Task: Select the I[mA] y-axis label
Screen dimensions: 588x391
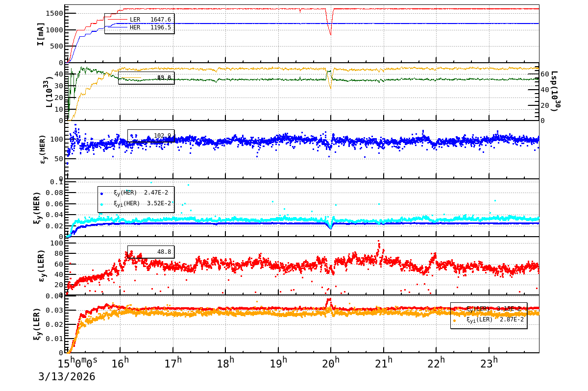Action: click(x=41, y=34)
